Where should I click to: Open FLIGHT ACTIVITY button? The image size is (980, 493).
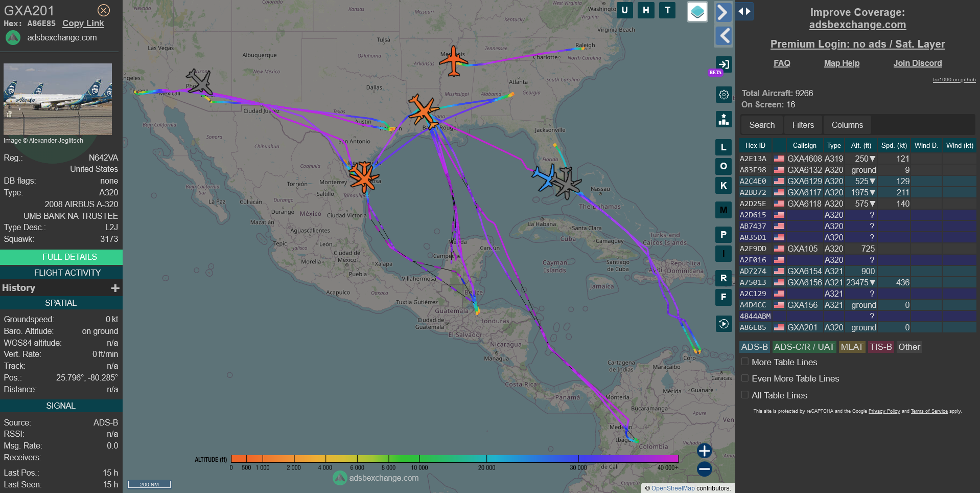pos(61,273)
